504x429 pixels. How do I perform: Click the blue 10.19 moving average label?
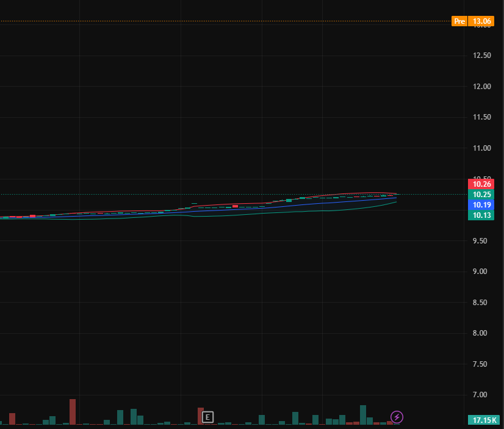pyautogui.click(x=480, y=205)
